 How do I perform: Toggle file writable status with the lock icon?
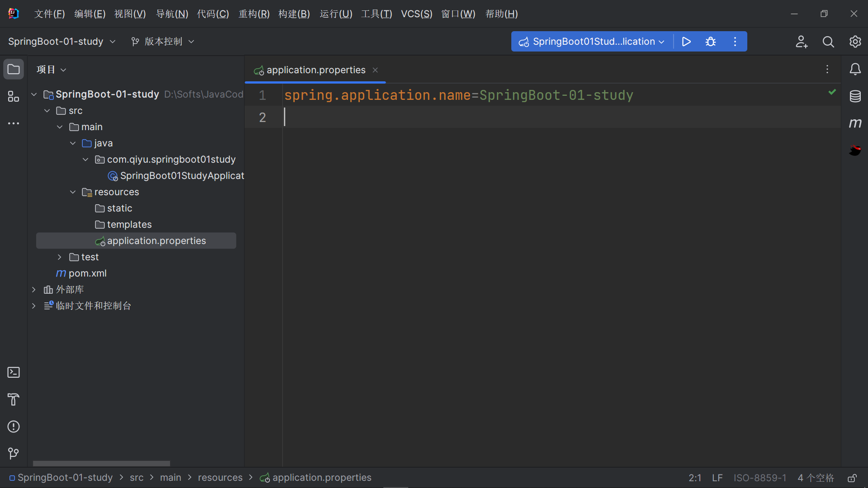[x=853, y=478]
